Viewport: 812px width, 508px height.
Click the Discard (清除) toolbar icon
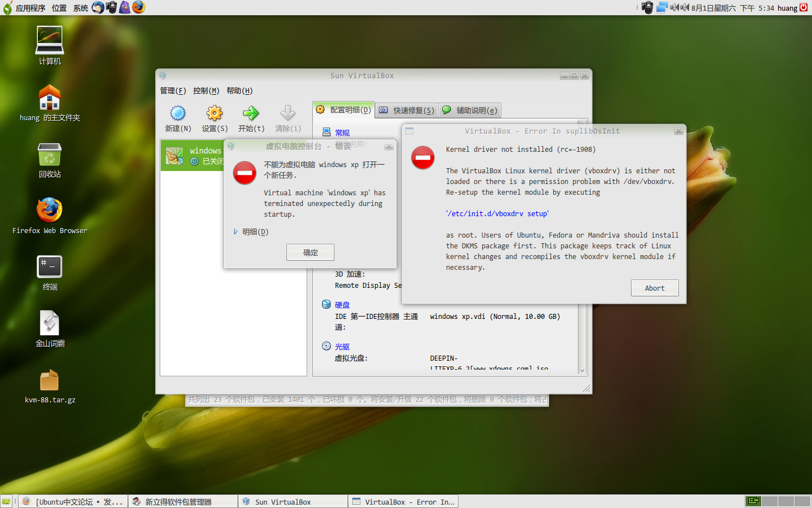click(x=288, y=113)
